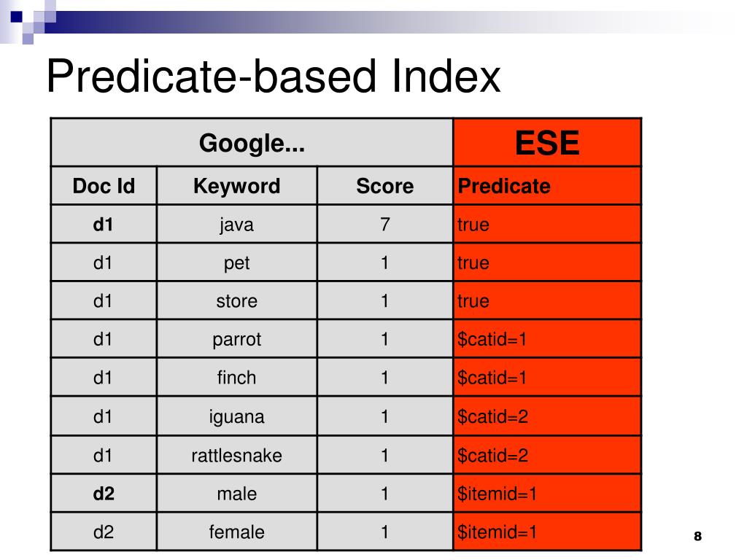Select the female keyword cell
This screenshot has height=560, width=747.
(x=237, y=532)
